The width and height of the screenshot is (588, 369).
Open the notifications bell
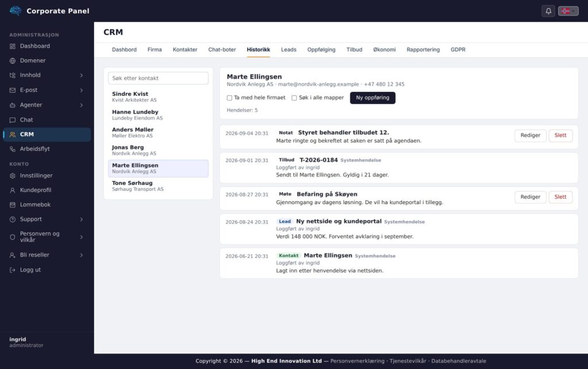(x=548, y=11)
